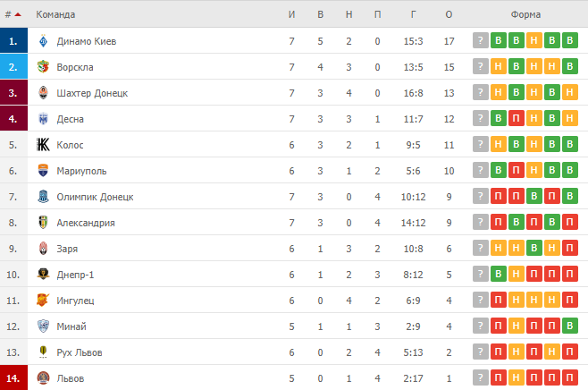Click the Mariupol club crest

(43, 171)
